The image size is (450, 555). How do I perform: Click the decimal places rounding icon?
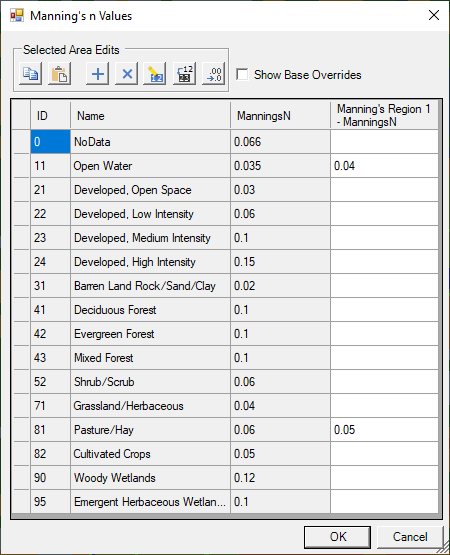pos(213,74)
